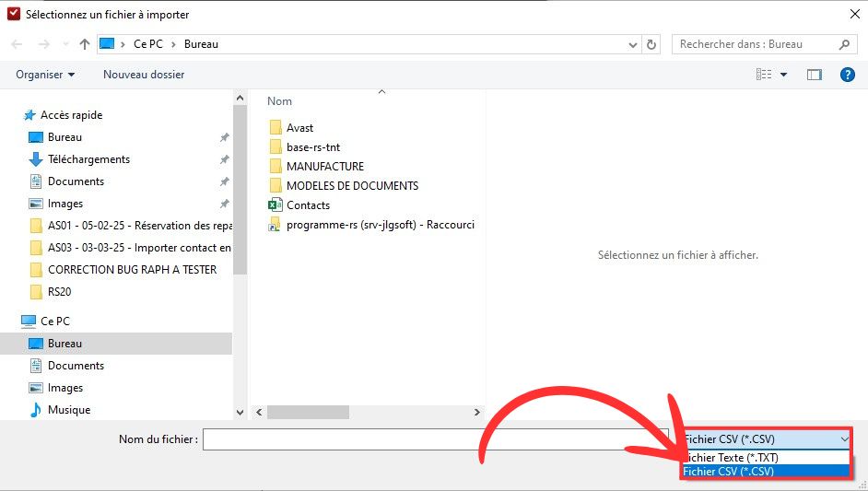The image size is (868, 491).
Task: Choose Fichier Texte (*.TXT) option
Action: click(x=730, y=457)
